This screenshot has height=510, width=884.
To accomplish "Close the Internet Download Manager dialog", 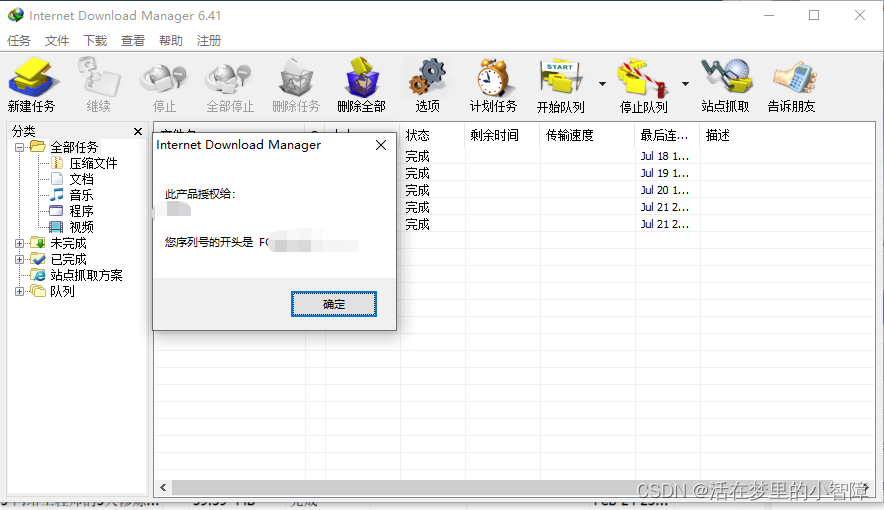I will tap(381, 145).
